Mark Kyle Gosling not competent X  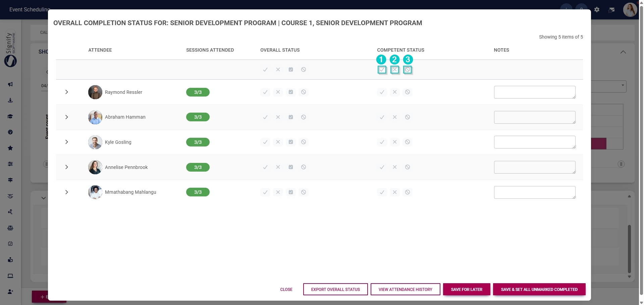tap(395, 142)
